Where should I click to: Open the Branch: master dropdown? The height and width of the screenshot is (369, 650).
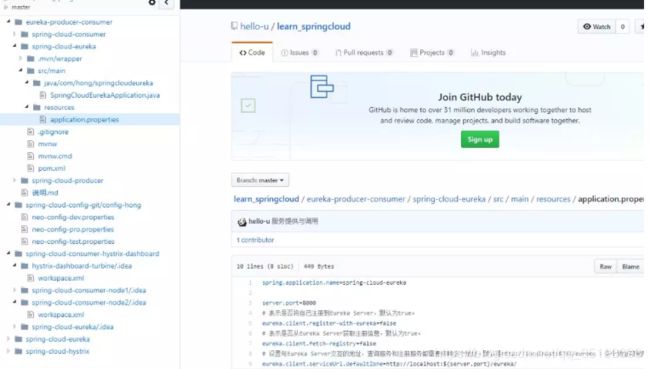click(260, 180)
